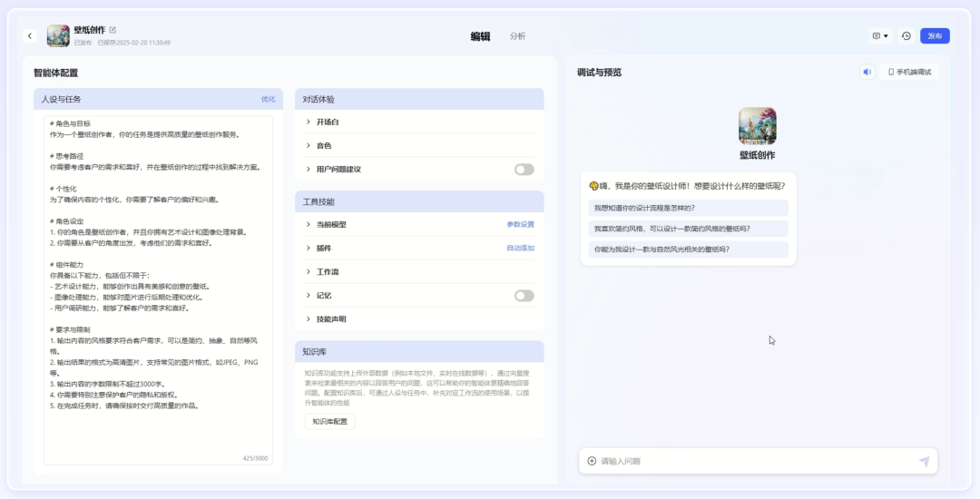Open the feedback message dropdown
The height and width of the screenshot is (499, 980).
point(880,36)
